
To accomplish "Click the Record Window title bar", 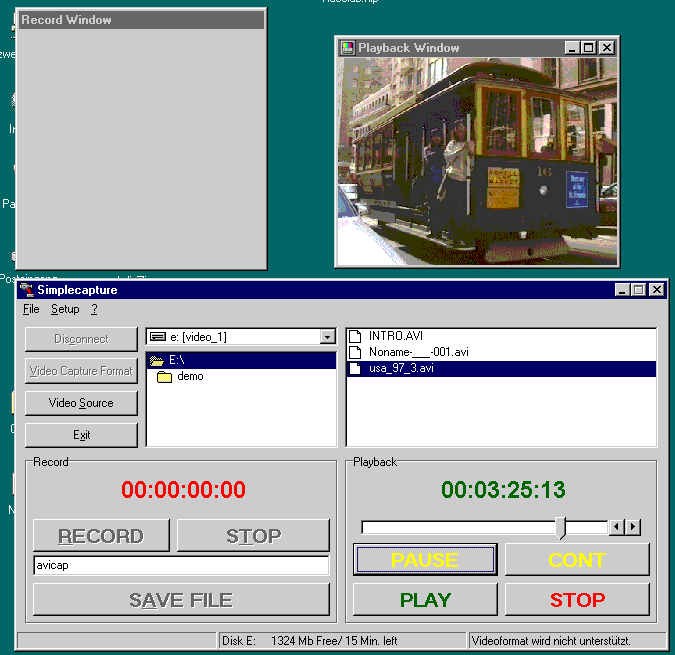I will coord(142,20).
